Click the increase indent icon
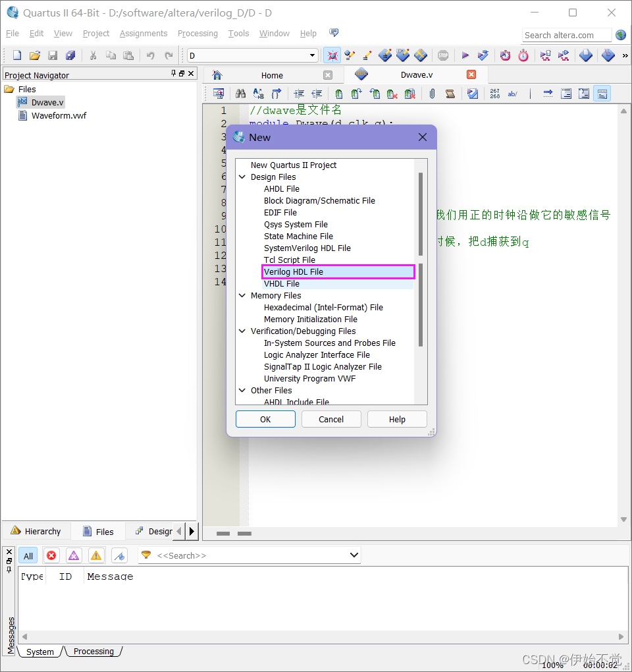Screen dimensions: 632x672 (299, 94)
